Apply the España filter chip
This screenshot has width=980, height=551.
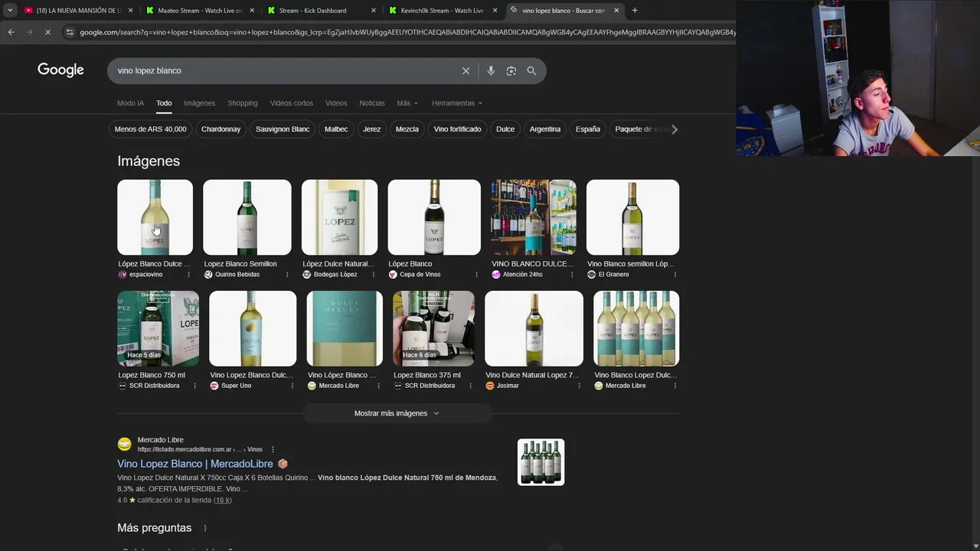(588, 129)
